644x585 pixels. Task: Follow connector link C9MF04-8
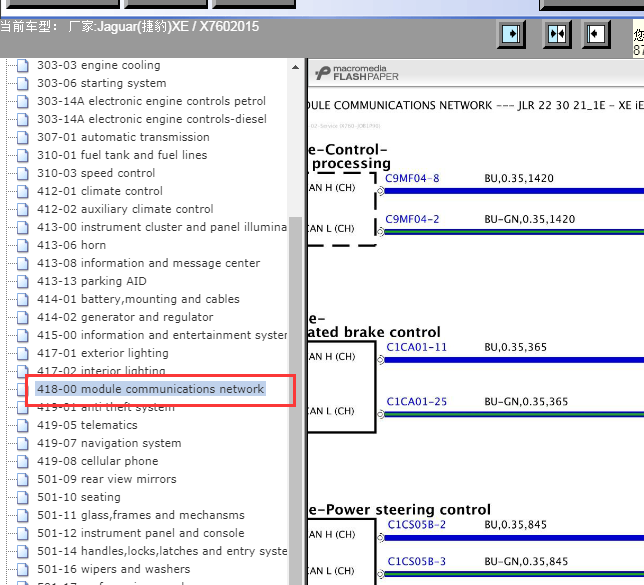coord(412,179)
